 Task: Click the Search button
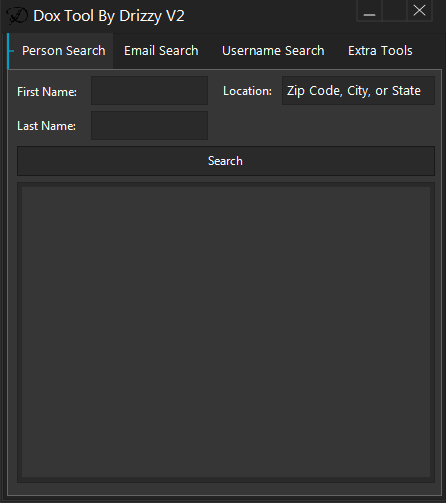(x=226, y=161)
